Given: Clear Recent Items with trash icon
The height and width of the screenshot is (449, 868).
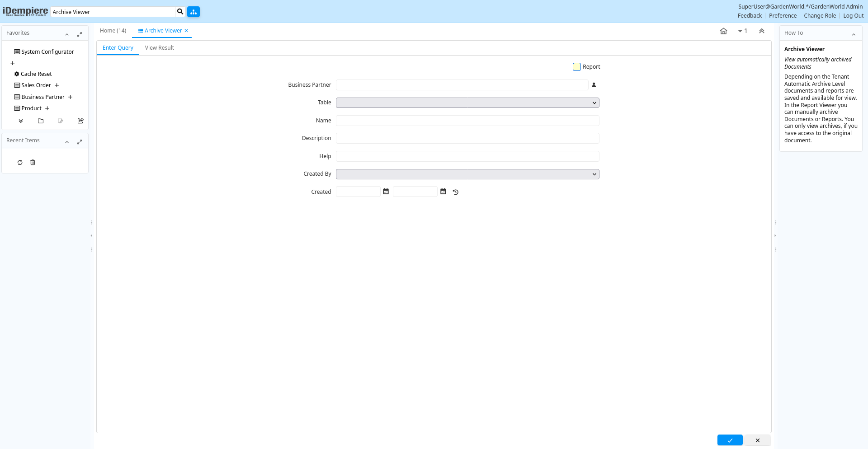Looking at the screenshot, I should tap(33, 163).
